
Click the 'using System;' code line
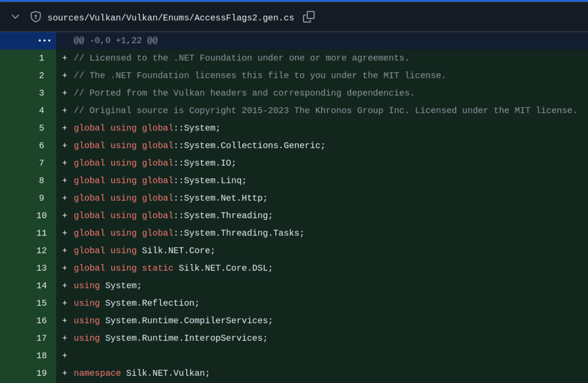click(x=108, y=285)
